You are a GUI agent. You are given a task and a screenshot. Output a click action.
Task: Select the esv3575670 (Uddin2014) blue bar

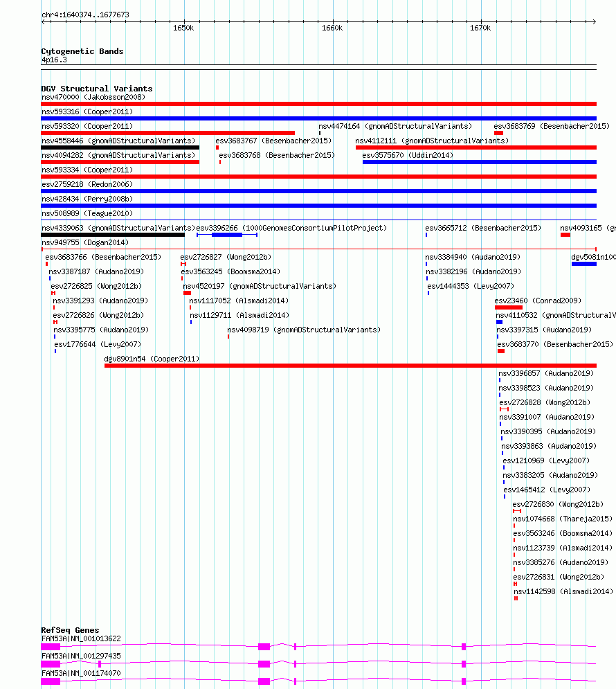click(480, 162)
